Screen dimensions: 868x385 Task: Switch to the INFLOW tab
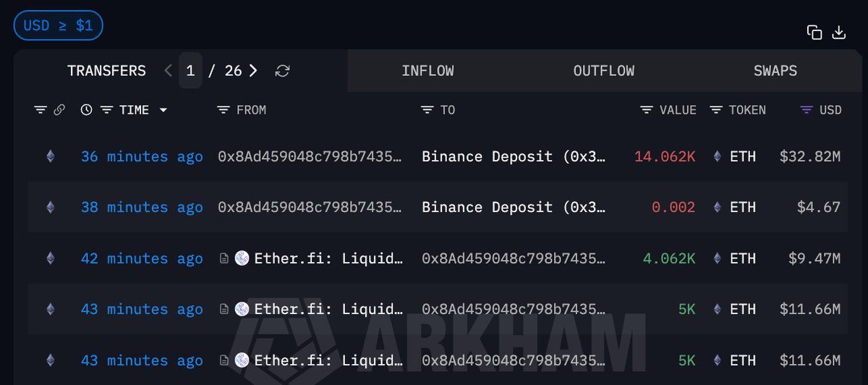[427, 71]
